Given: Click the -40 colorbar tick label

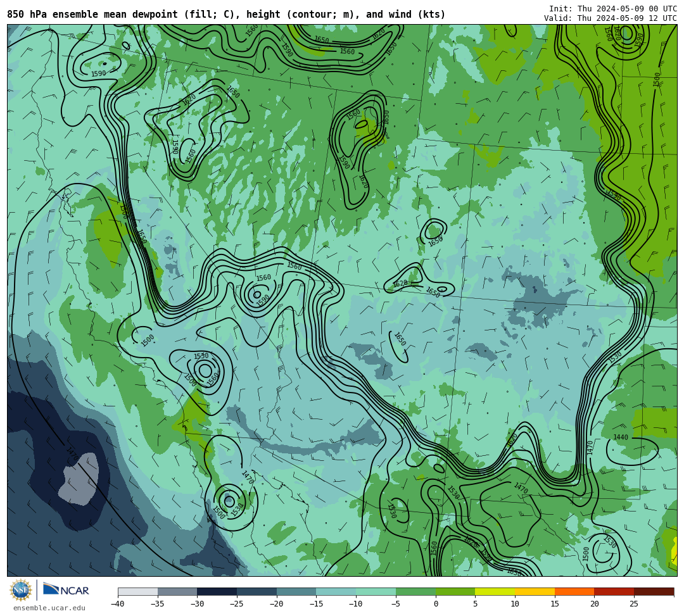Looking at the screenshot, I should [118, 604].
